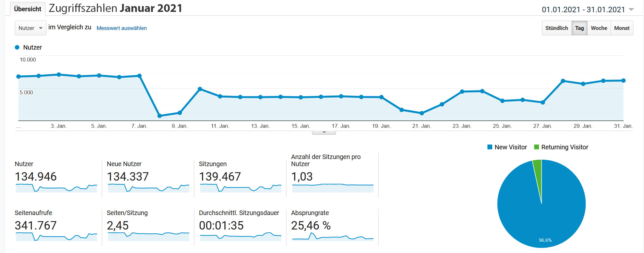
Task: Click the Seitenaufrufe value 341.767
Action: point(36,225)
